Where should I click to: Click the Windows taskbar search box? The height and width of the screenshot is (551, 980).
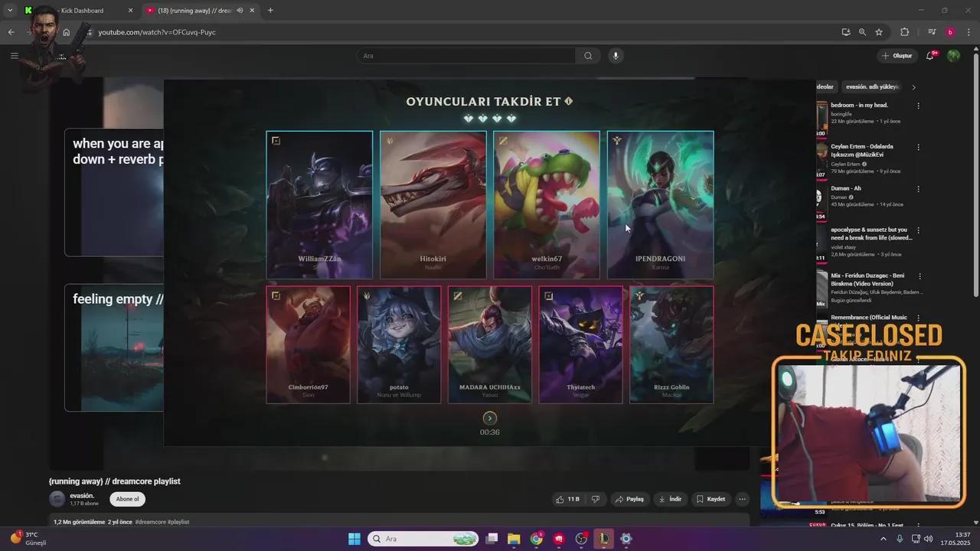(423, 539)
